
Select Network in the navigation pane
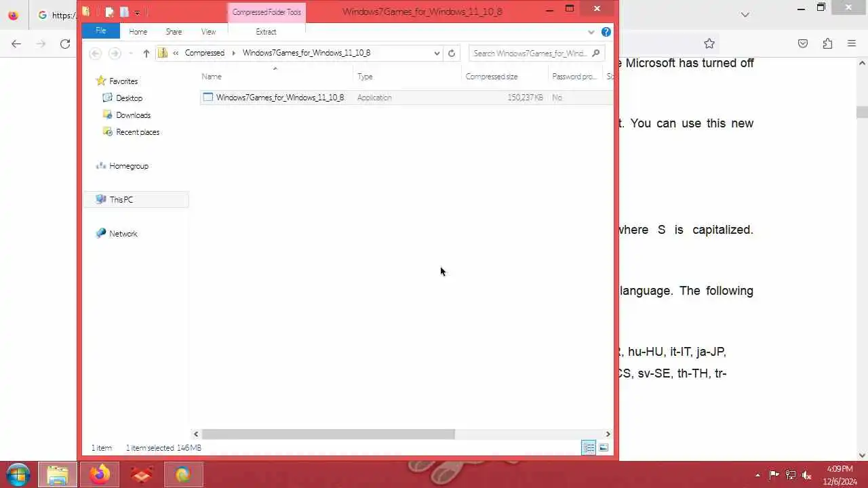tap(123, 234)
